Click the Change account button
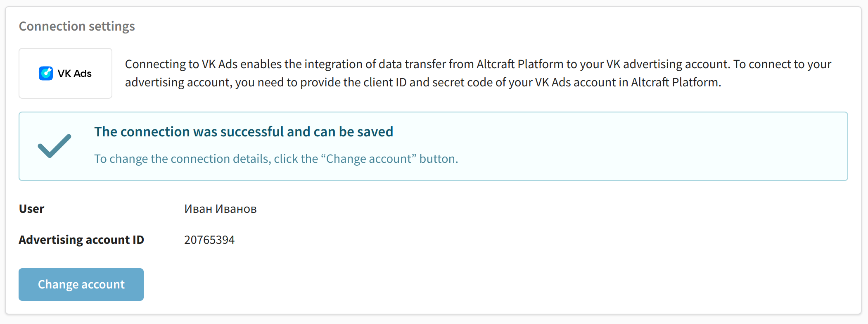The image size is (868, 324). pos(81,284)
